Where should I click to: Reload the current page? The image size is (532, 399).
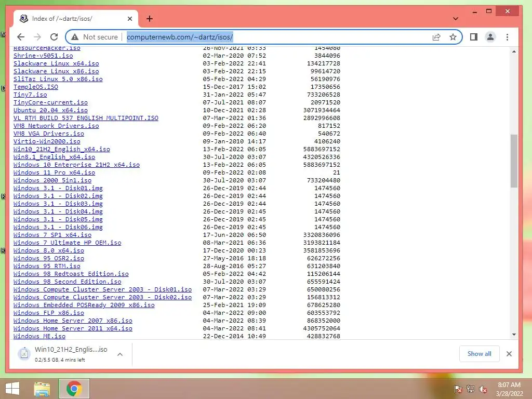[x=54, y=37]
